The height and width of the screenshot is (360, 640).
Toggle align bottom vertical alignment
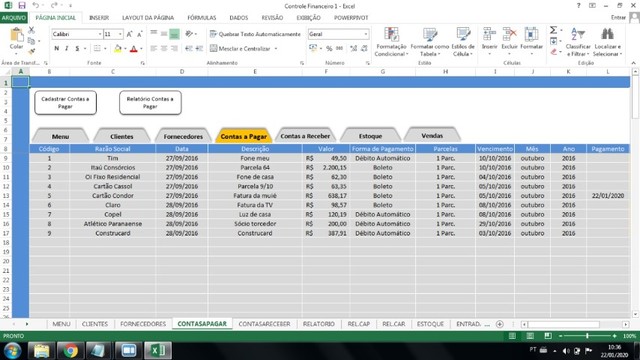tap(174, 34)
